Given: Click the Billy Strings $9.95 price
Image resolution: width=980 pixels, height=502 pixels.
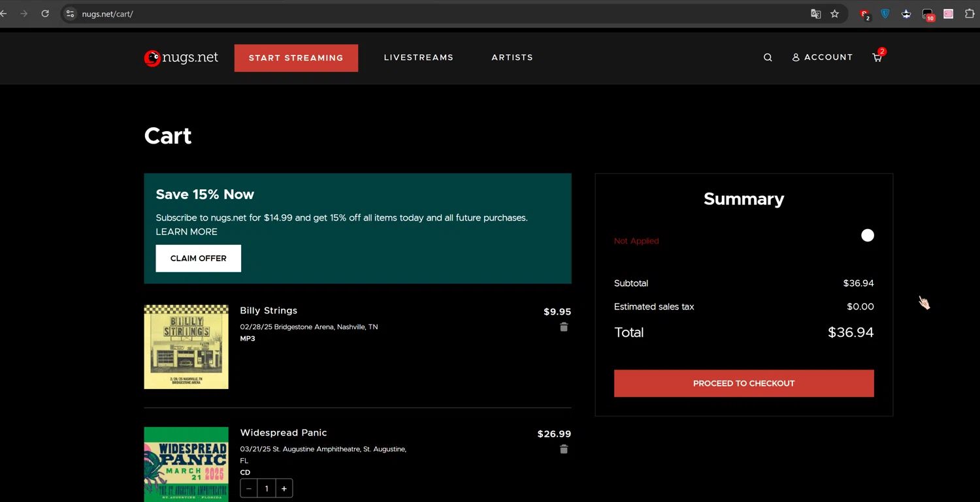Looking at the screenshot, I should 557,311.
